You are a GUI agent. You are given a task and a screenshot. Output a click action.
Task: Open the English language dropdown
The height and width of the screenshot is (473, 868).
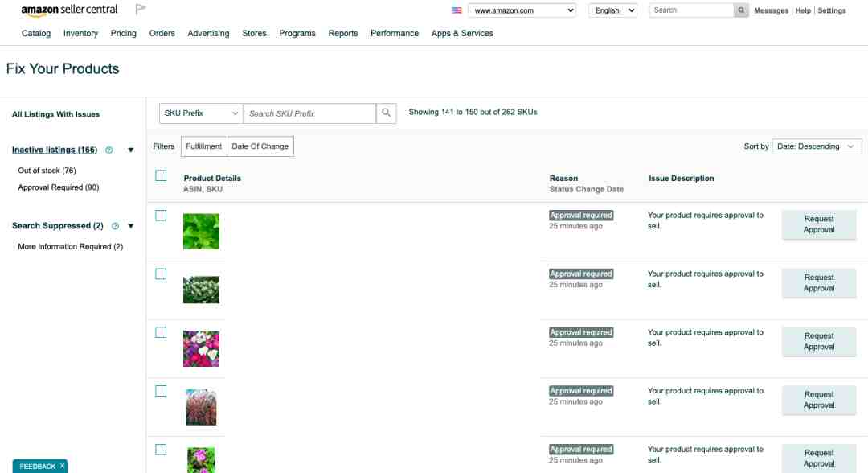tap(612, 10)
